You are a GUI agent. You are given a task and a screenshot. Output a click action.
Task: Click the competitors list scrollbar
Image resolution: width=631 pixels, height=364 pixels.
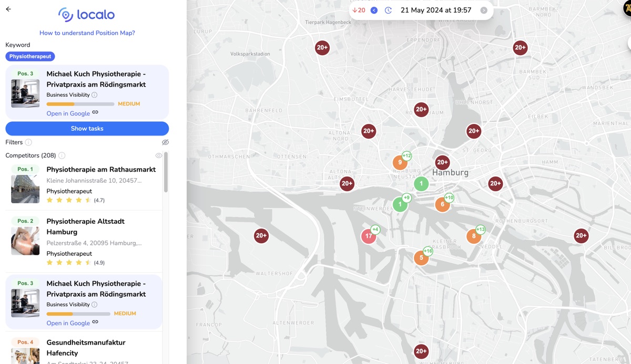pos(166,172)
